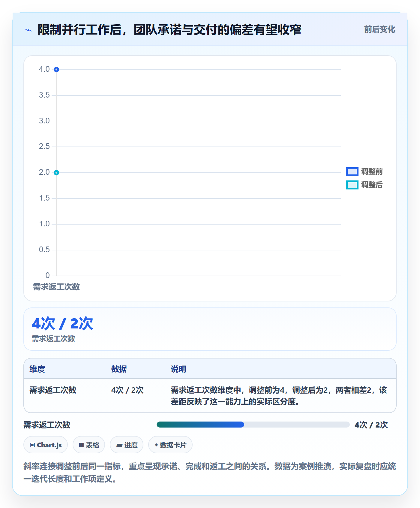Click the 1.5 y-axis tick label

pos(44,198)
